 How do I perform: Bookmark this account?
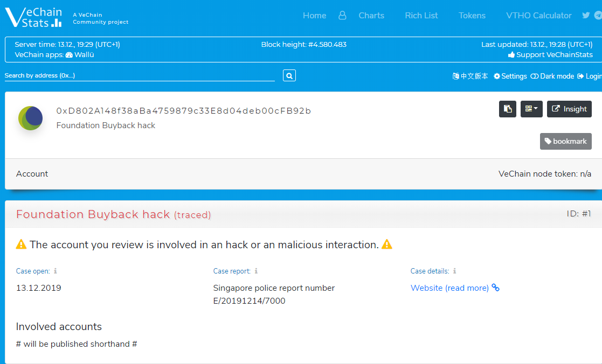[x=565, y=141]
